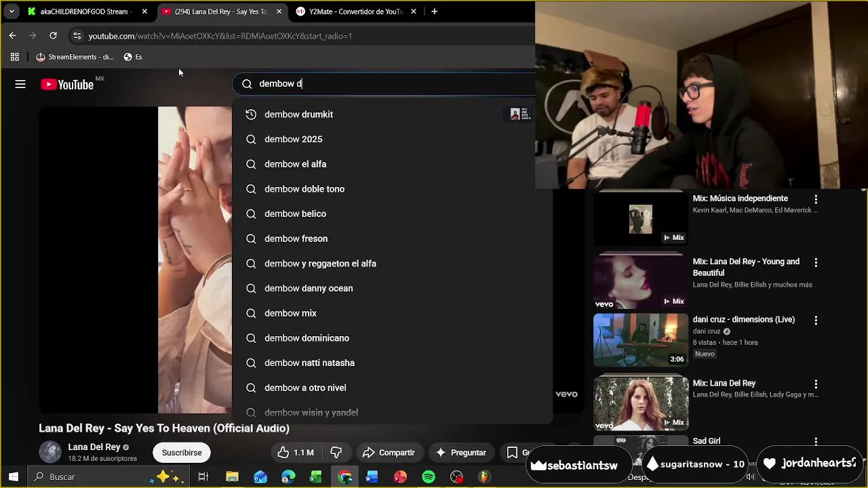Close the Y2Mate tab
Image resolution: width=868 pixels, height=488 pixels.
(x=414, y=12)
